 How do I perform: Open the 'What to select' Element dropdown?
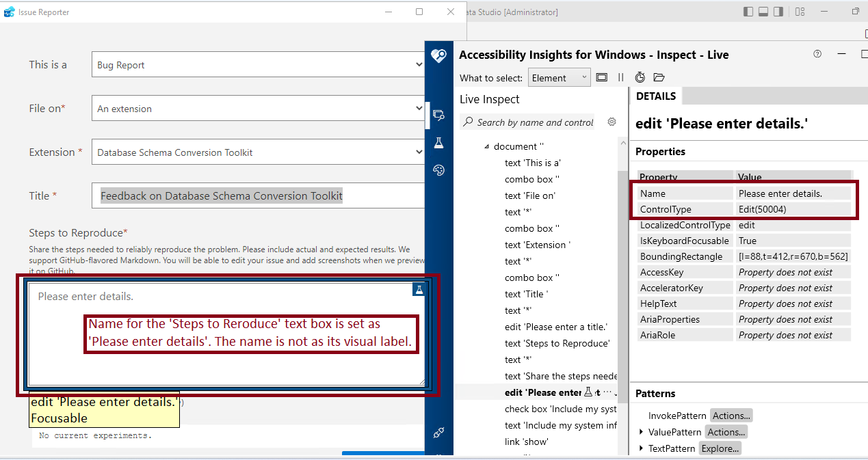click(559, 77)
